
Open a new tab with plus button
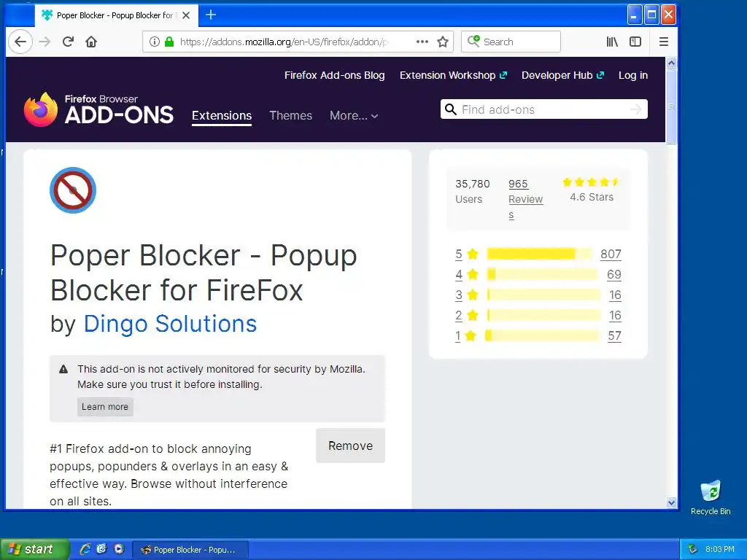tap(211, 15)
